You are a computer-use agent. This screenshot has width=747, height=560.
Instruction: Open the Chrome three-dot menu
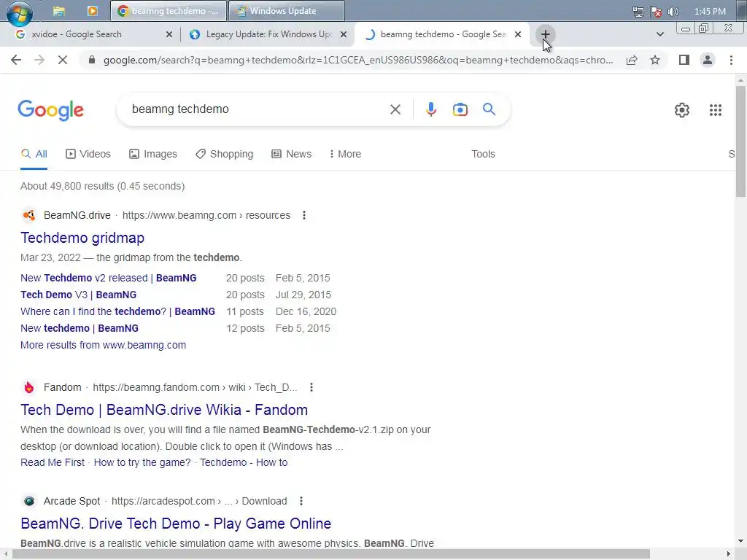[731, 60]
